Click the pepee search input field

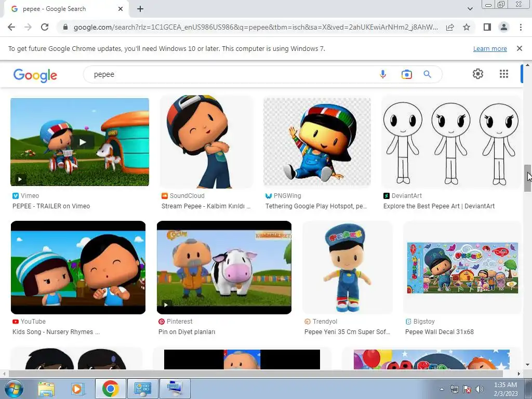[x=231, y=74]
